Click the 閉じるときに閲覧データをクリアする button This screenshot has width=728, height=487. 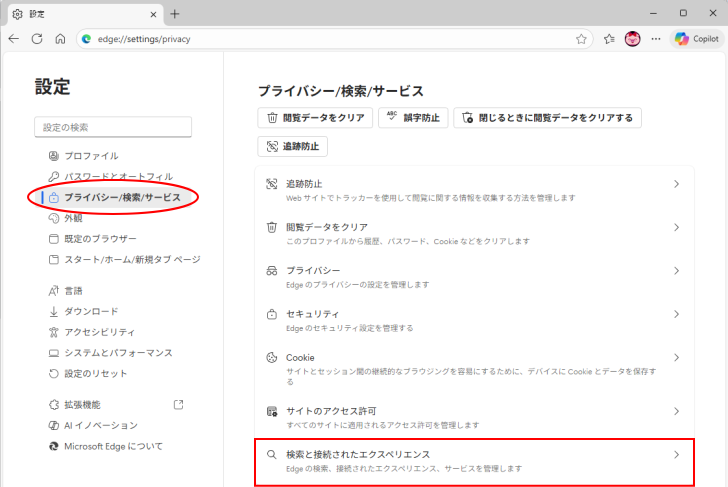pyautogui.click(x=546, y=118)
